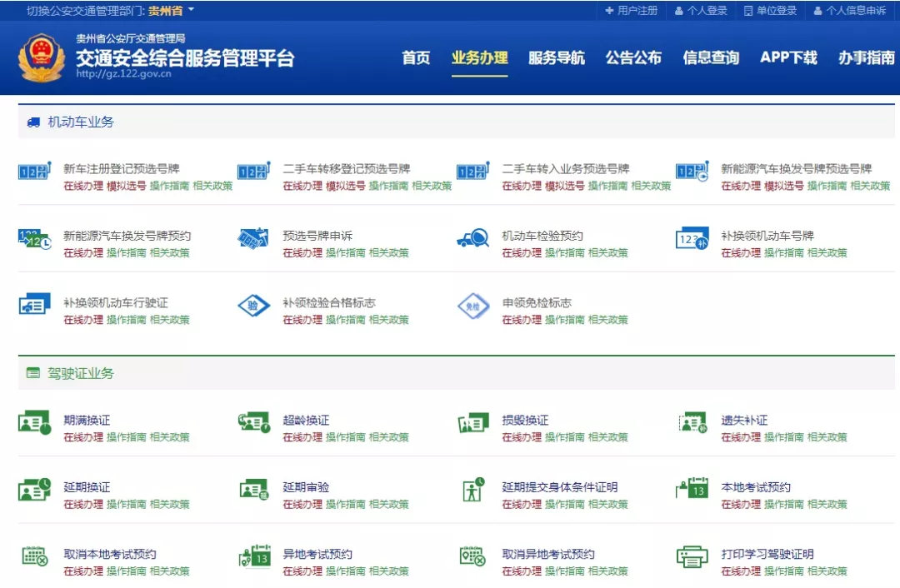Click the 补领检验合格标志 diamond icon

pyautogui.click(x=253, y=306)
